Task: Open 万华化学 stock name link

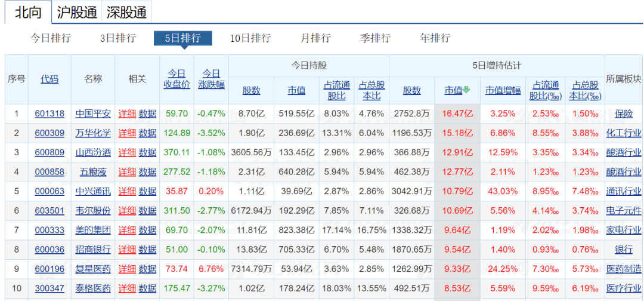Action: coord(93,133)
